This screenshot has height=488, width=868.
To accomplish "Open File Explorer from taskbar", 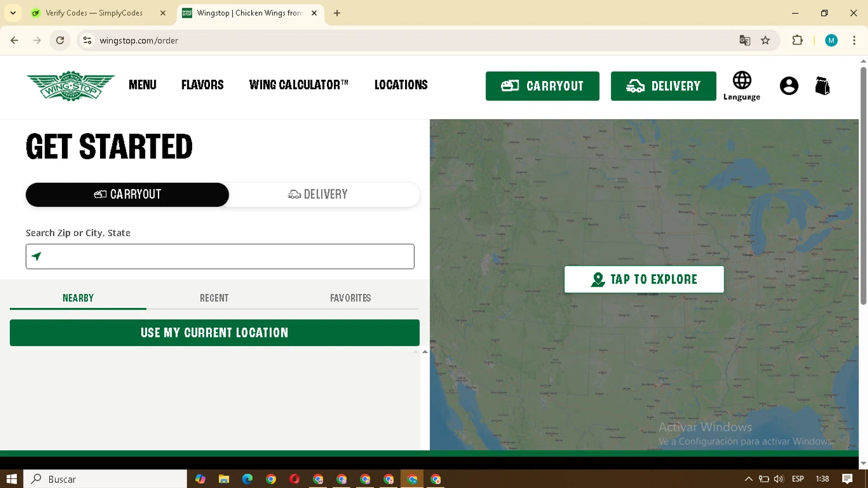I will pyautogui.click(x=224, y=479).
